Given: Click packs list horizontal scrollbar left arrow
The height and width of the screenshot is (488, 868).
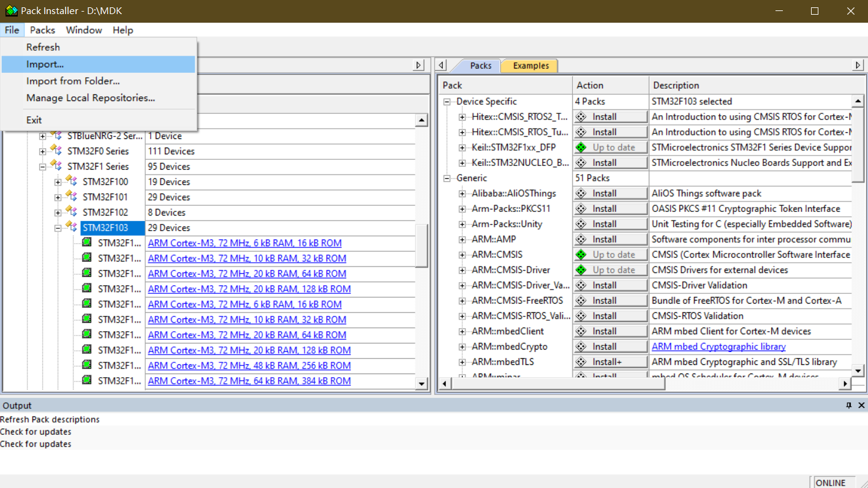Looking at the screenshot, I should pos(445,384).
